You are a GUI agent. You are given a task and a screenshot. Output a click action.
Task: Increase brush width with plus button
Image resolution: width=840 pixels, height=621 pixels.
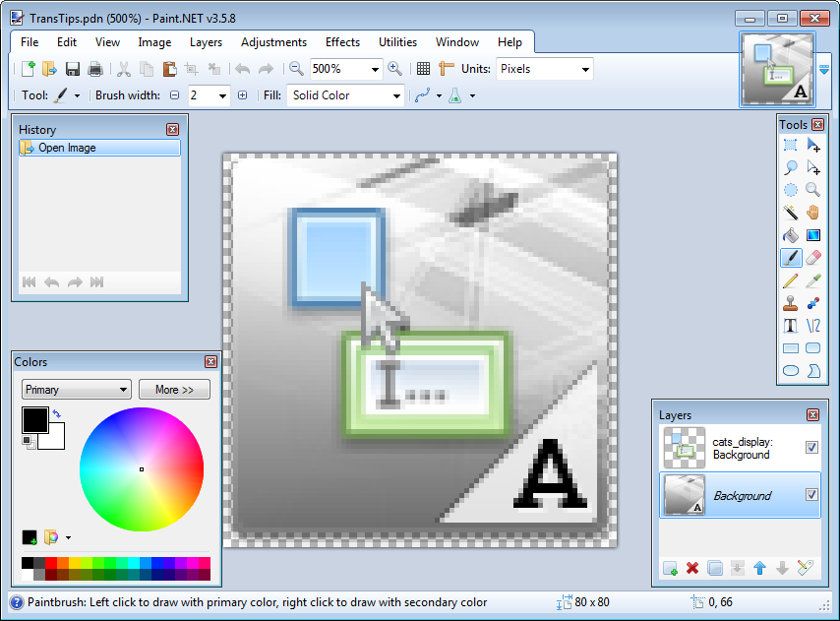click(242, 95)
